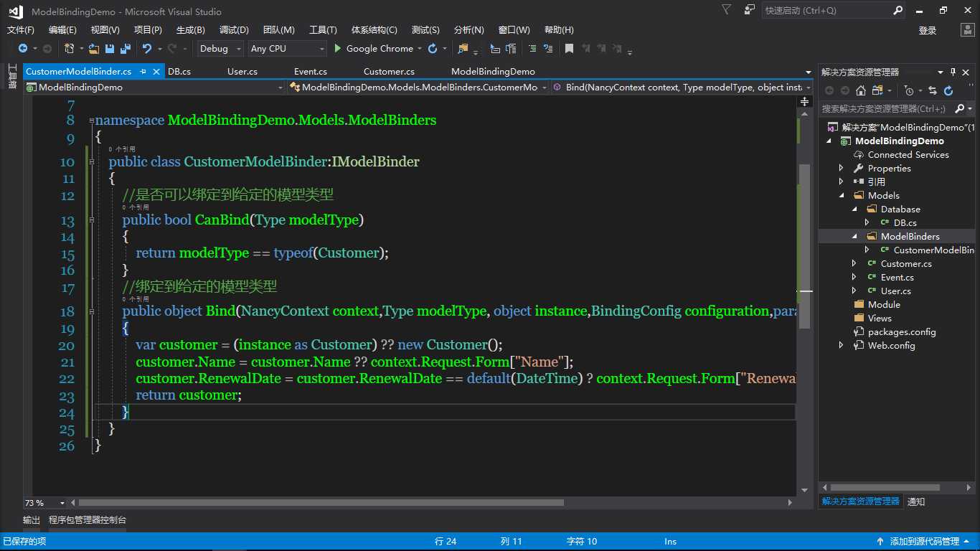The height and width of the screenshot is (551, 980).
Task: Click the Pending Changes Filter clock icon
Action: (910, 90)
